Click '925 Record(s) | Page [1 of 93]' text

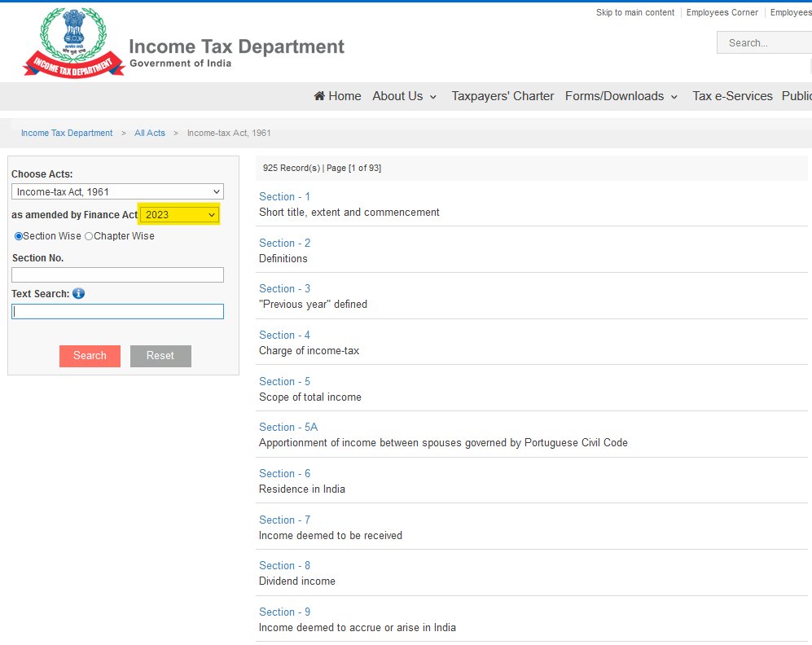pyautogui.click(x=322, y=168)
